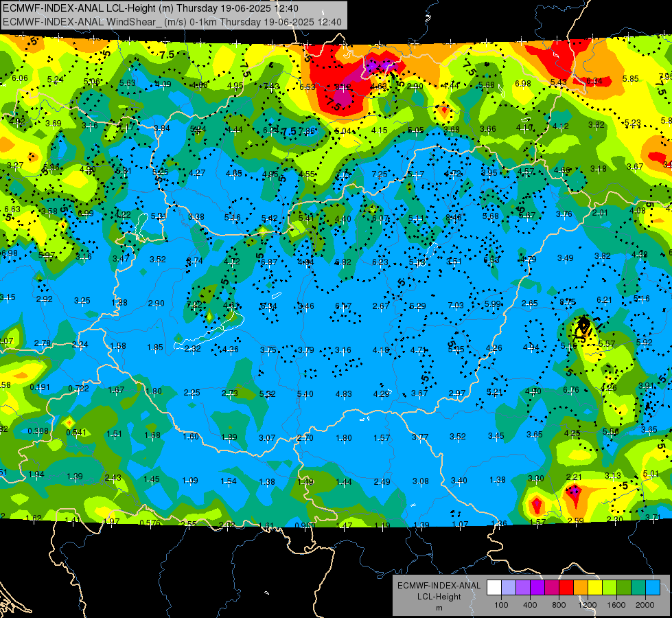Viewport: 672px width, 618px height.
Task: Click the white legend color box
Action: point(494,587)
